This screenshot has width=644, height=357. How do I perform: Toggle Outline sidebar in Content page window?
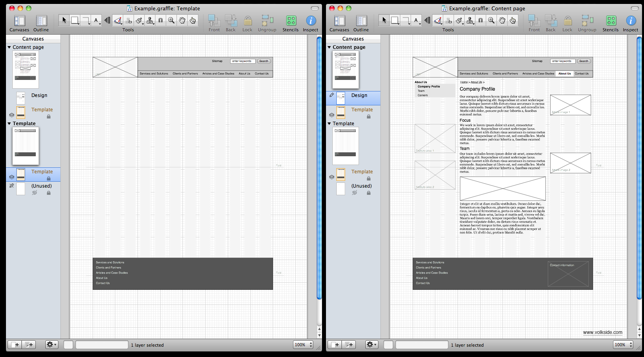[x=361, y=23]
